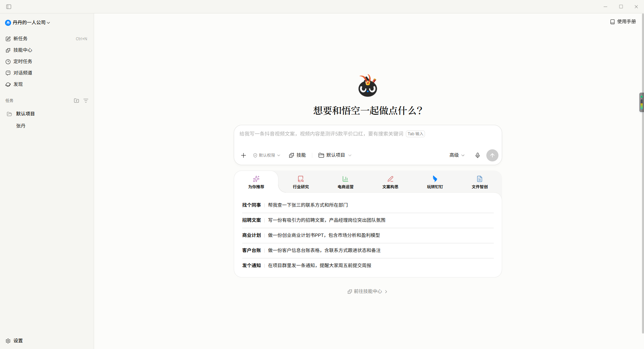Minimize the application window
Viewport: 644px width, 349px height.
tap(605, 7)
